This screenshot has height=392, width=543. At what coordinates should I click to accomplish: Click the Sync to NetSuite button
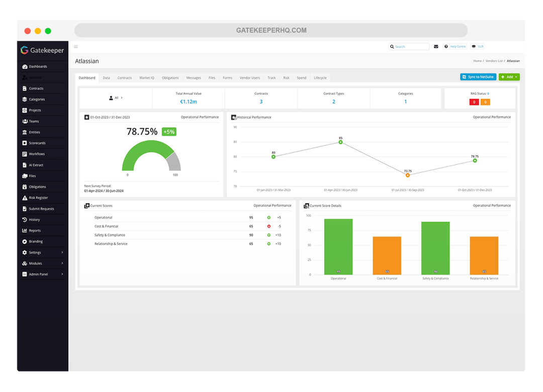click(478, 76)
